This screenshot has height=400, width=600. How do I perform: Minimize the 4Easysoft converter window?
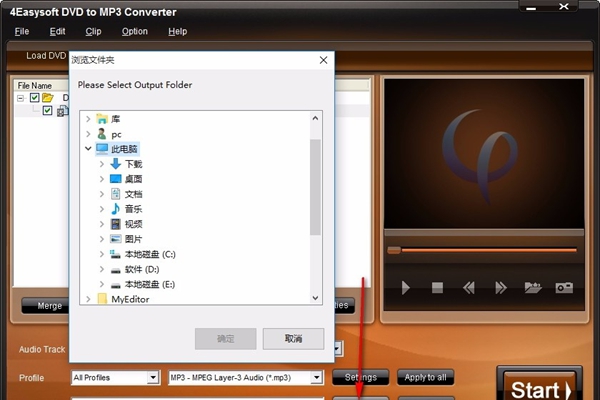pos(531,8)
